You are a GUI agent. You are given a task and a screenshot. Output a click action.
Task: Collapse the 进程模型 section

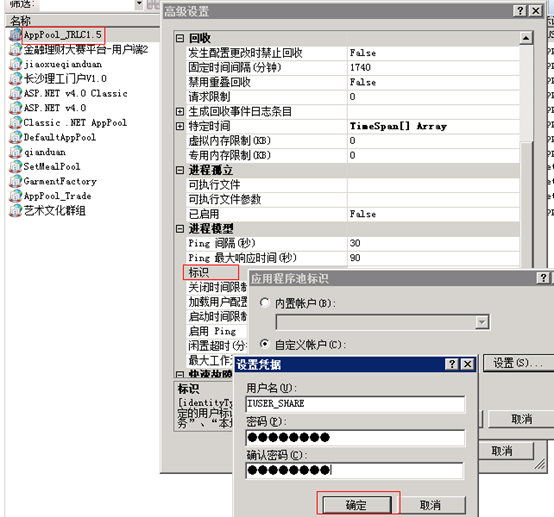(180, 229)
